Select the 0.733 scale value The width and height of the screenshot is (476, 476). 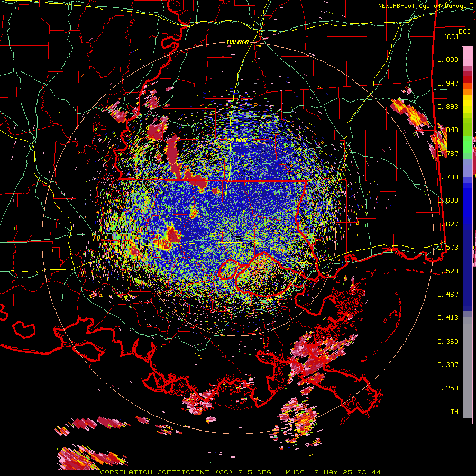pyautogui.click(x=448, y=177)
